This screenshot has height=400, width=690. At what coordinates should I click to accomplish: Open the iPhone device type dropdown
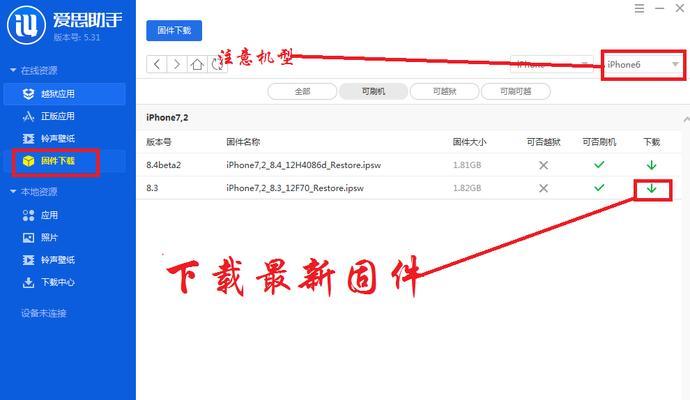[x=551, y=65]
